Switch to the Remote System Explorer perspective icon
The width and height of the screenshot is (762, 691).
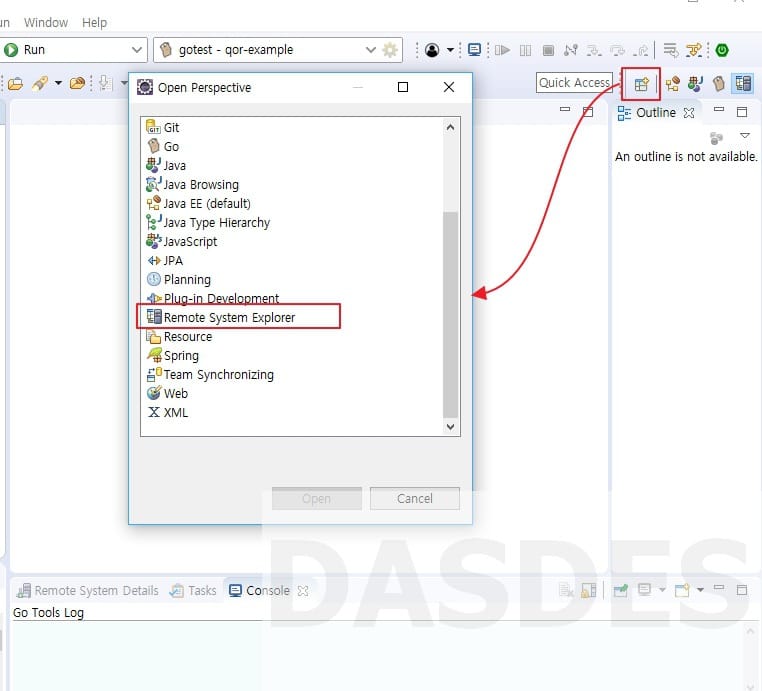click(x=743, y=84)
